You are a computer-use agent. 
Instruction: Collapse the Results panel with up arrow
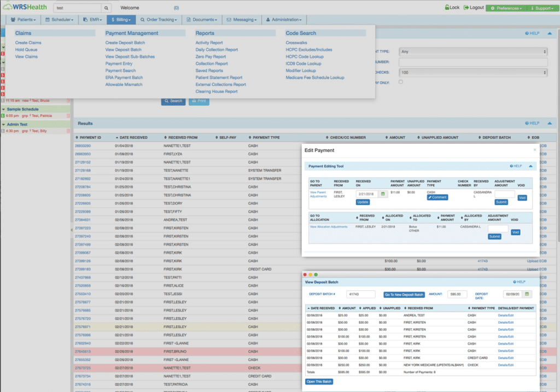[x=550, y=123]
